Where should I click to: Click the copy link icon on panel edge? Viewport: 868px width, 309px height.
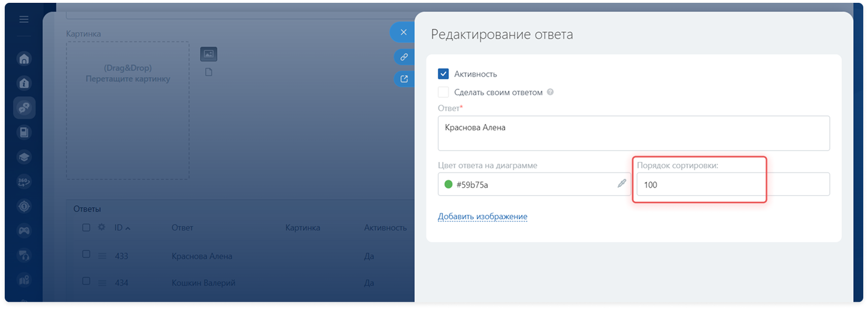404,57
